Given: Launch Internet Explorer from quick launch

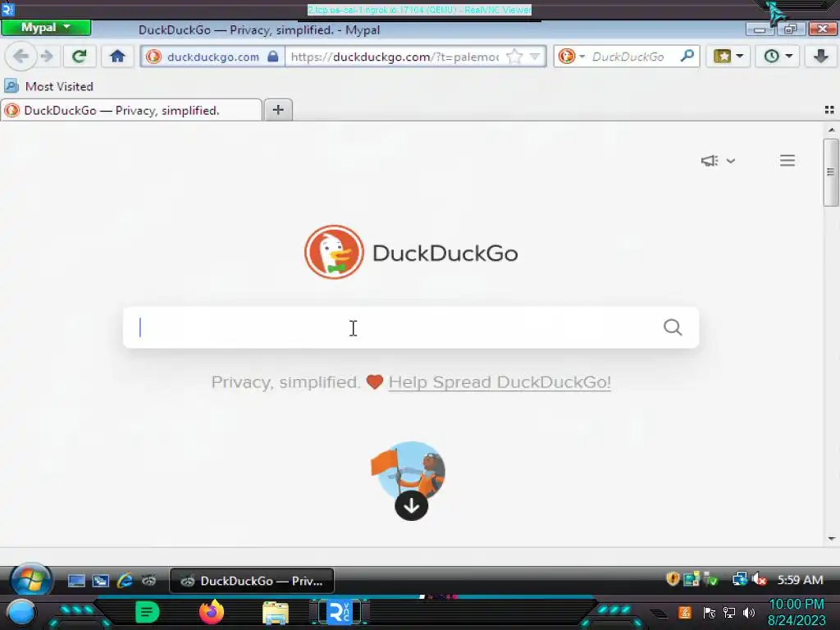Looking at the screenshot, I should pyautogui.click(x=125, y=580).
